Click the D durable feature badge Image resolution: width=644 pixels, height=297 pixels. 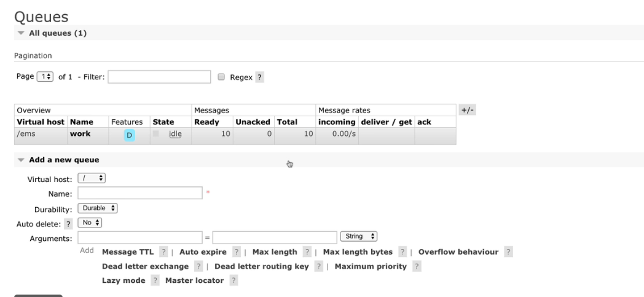coord(130,135)
